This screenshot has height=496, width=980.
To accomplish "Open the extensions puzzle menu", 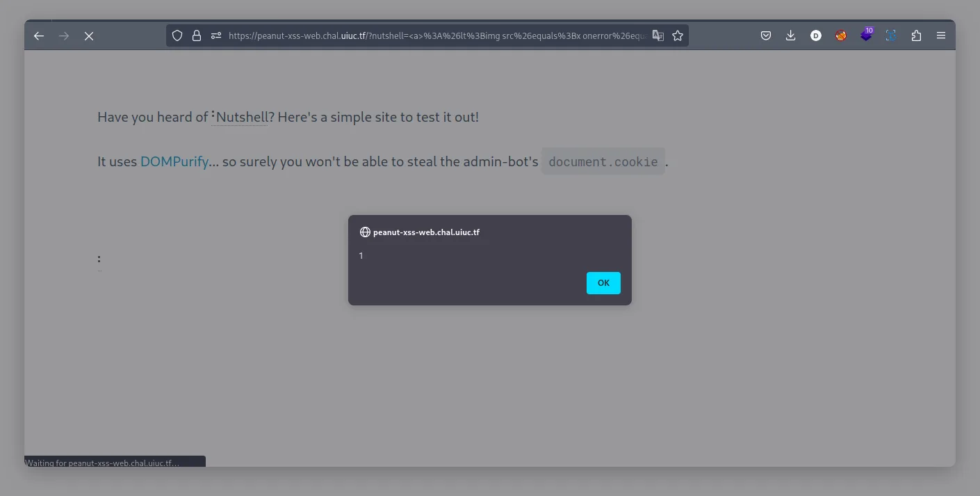I will pos(916,35).
